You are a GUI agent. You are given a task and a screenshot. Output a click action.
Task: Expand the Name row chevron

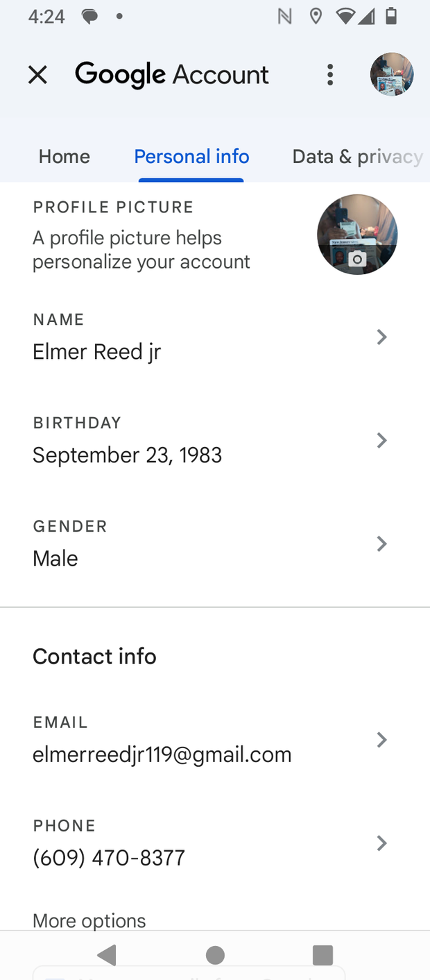click(381, 337)
